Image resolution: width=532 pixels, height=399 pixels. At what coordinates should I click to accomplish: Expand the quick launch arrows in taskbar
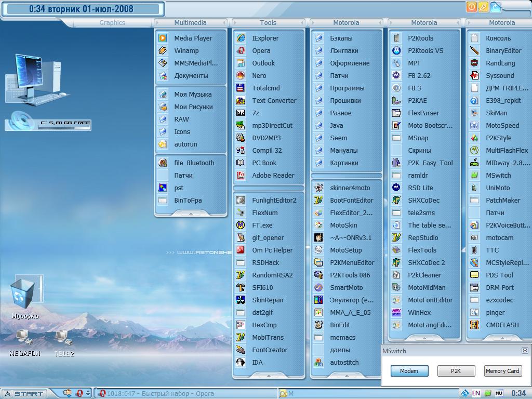pyautogui.click(x=88, y=393)
